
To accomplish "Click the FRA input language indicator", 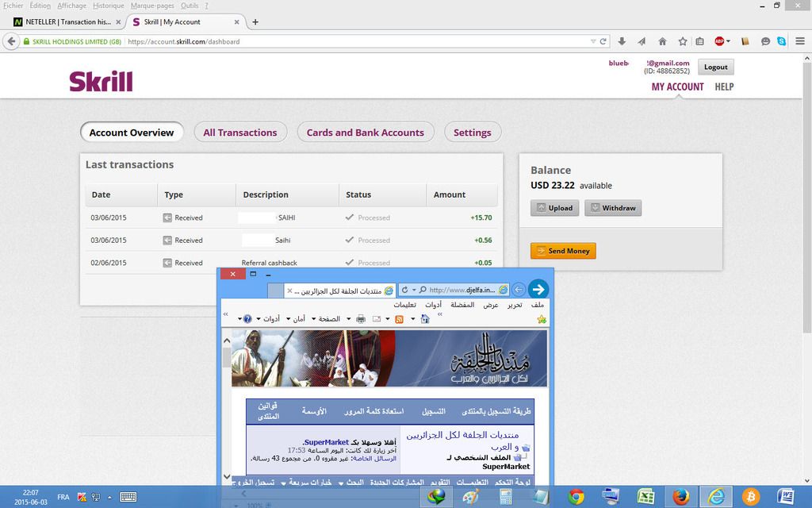I will 63,497.
